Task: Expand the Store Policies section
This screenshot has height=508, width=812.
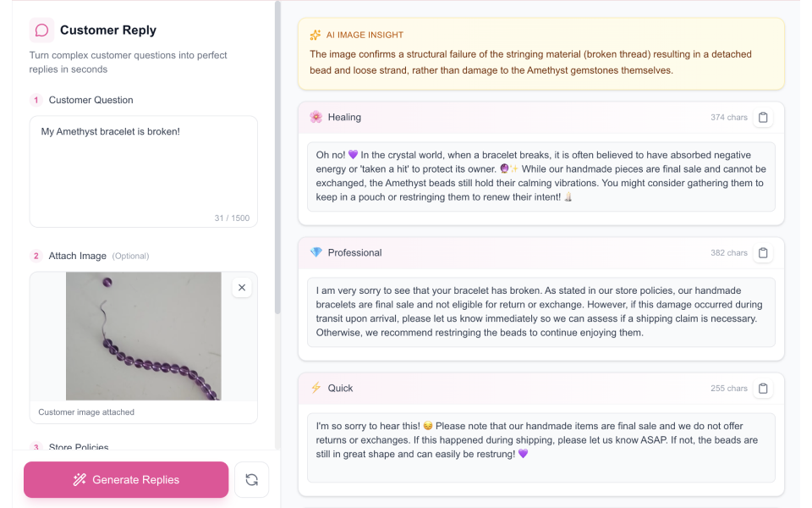Action: [x=79, y=447]
